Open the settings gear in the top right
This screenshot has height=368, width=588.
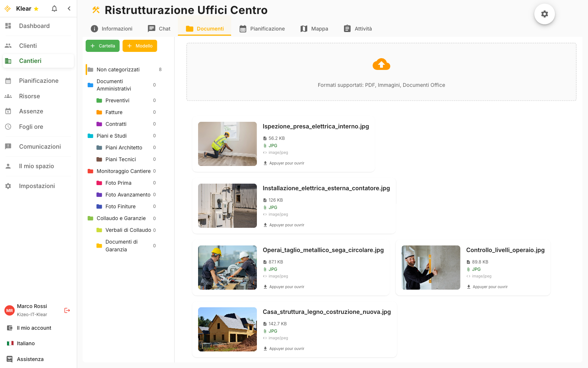544,14
